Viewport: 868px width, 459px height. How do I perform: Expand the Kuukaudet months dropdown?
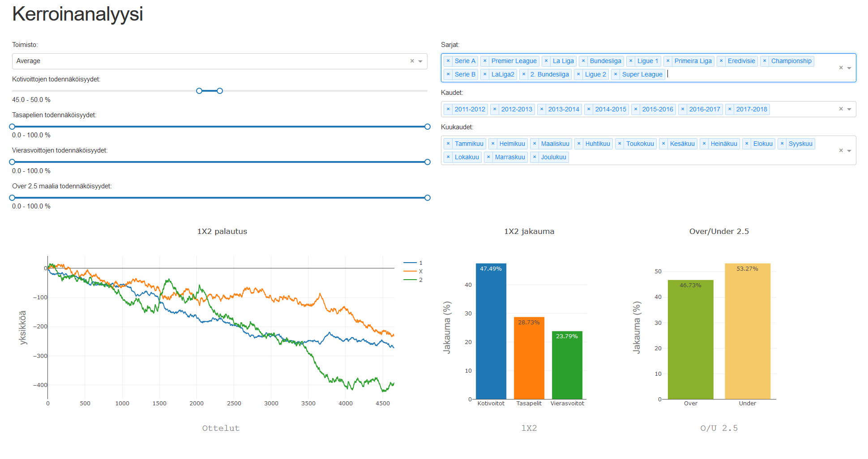point(849,151)
